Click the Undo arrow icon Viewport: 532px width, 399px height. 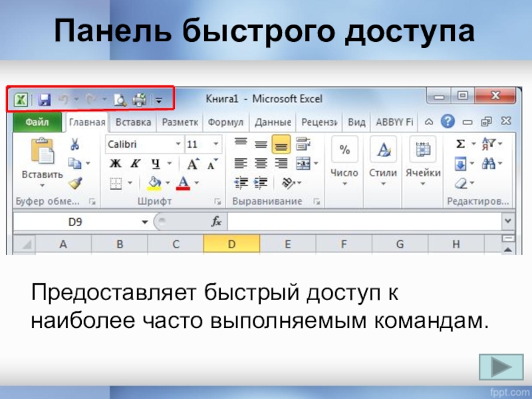point(64,99)
